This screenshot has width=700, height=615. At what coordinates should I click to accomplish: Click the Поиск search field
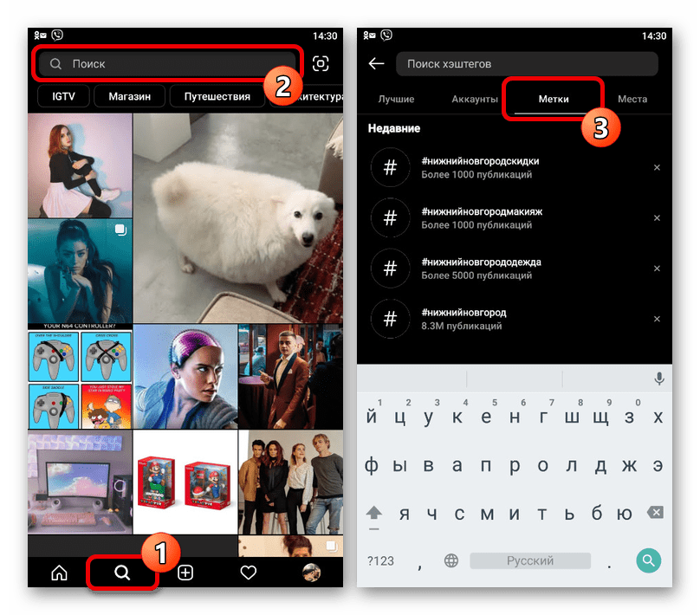tap(167, 64)
